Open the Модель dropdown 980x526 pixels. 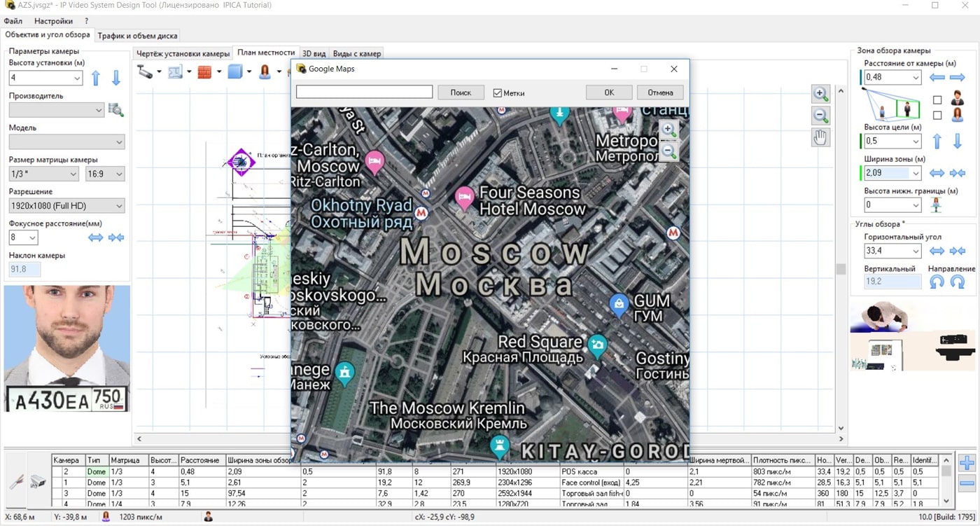pos(119,142)
